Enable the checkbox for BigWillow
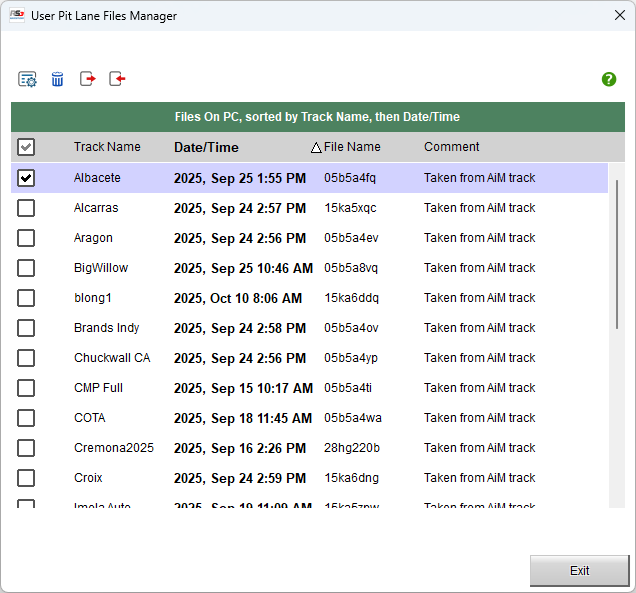Screen dimensions: 636x593 tap(26, 268)
